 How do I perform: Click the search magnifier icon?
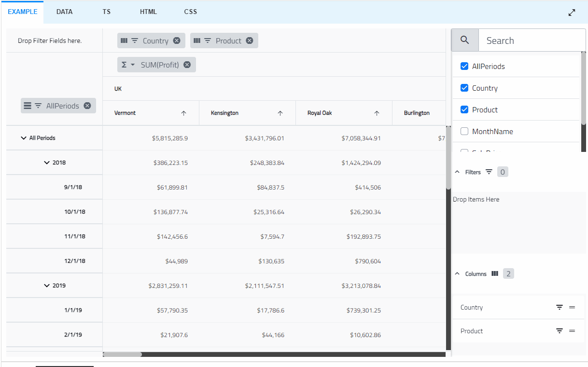pos(465,40)
